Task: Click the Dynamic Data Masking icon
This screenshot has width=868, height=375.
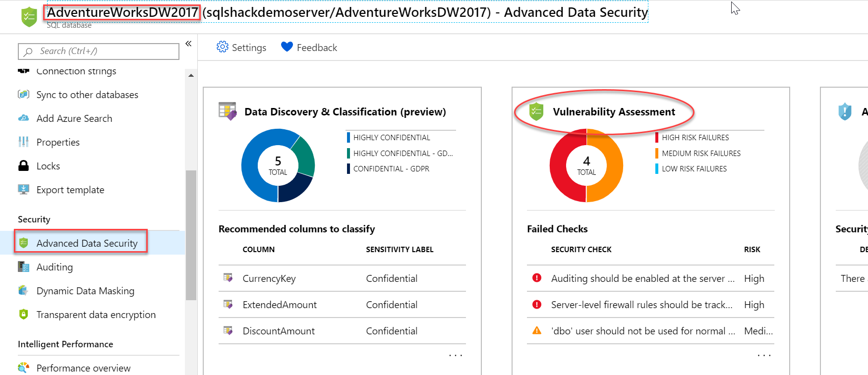Action: point(23,291)
